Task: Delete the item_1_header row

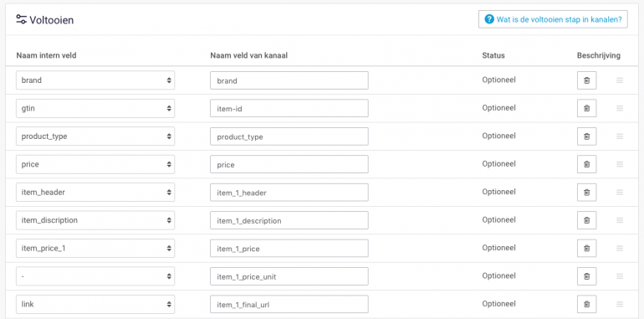Action: click(x=586, y=193)
